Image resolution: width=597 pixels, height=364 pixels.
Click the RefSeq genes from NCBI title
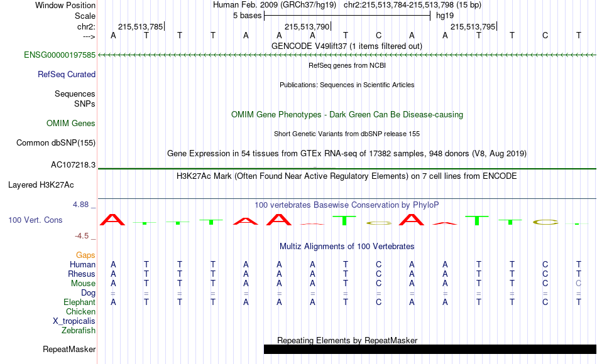click(347, 65)
